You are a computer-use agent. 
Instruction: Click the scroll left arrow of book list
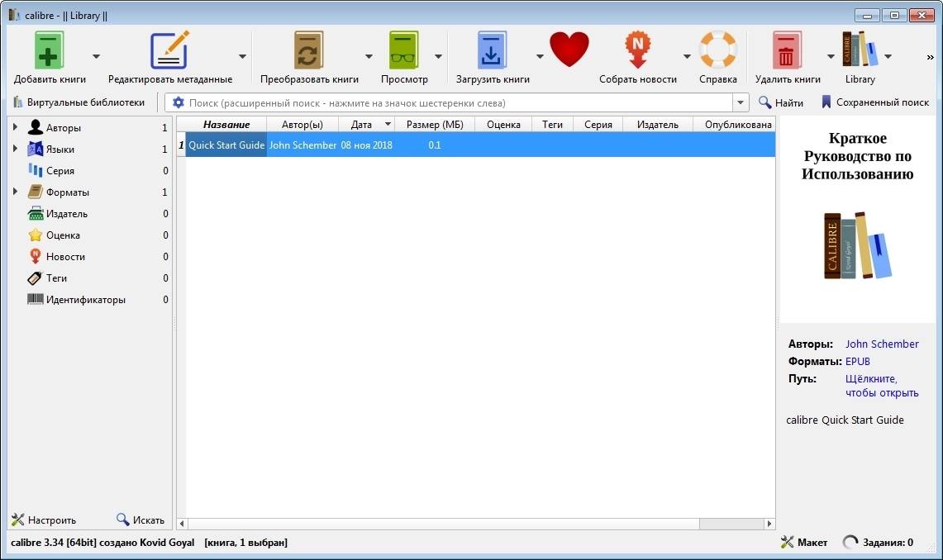click(182, 524)
